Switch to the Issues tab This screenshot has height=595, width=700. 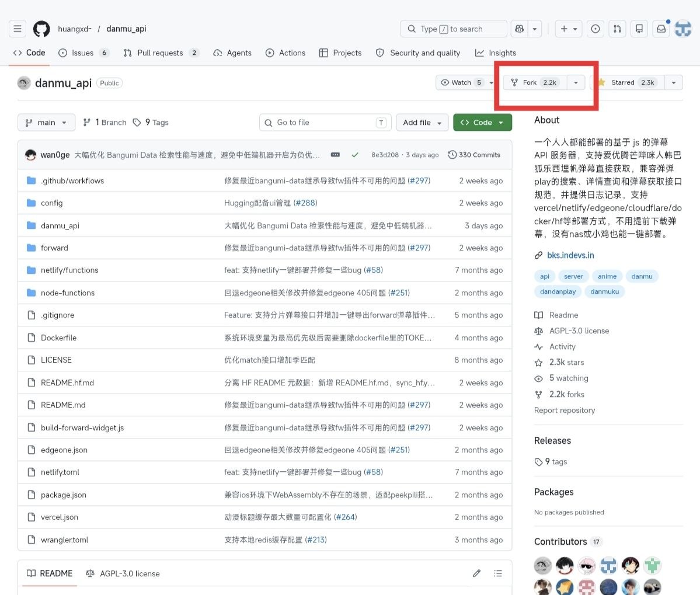(84, 53)
